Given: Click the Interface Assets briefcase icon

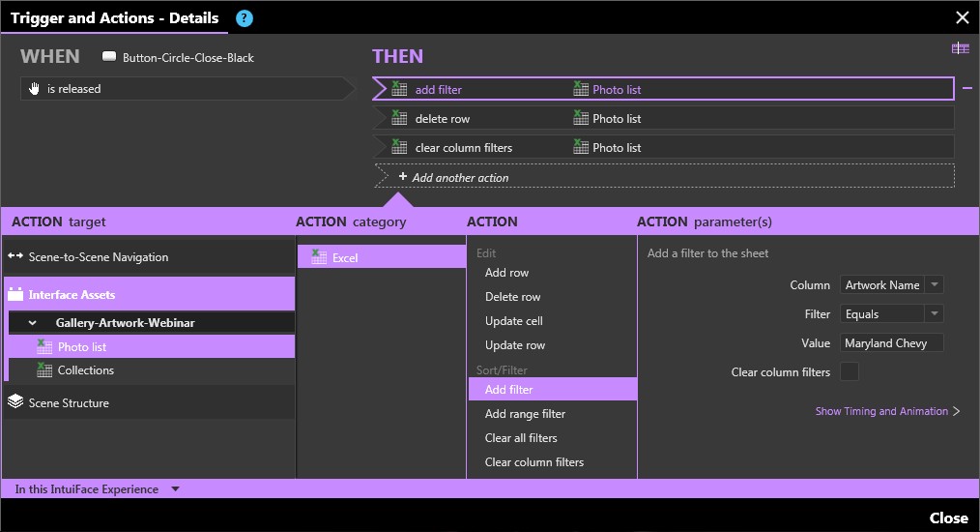Looking at the screenshot, I should coord(15,294).
